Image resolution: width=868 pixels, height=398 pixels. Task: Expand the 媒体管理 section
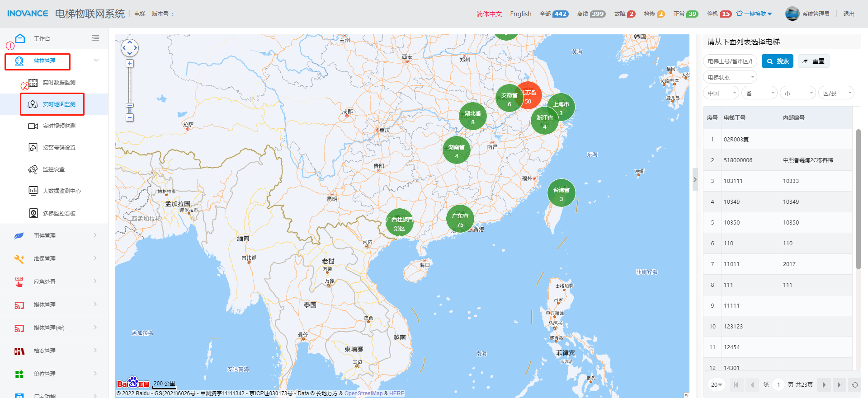(54, 304)
